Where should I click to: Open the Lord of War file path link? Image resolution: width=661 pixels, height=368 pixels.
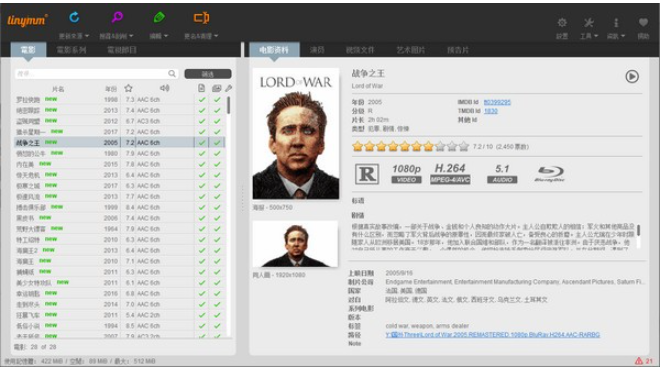[492, 335]
